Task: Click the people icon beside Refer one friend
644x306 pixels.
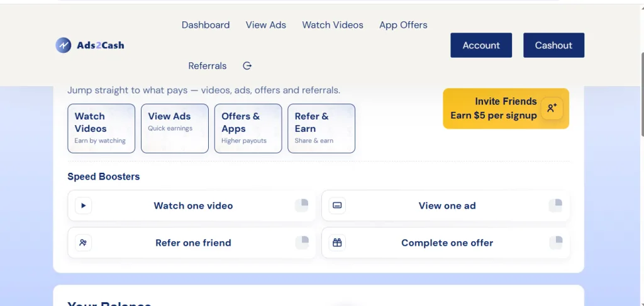Action: pyautogui.click(x=83, y=243)
